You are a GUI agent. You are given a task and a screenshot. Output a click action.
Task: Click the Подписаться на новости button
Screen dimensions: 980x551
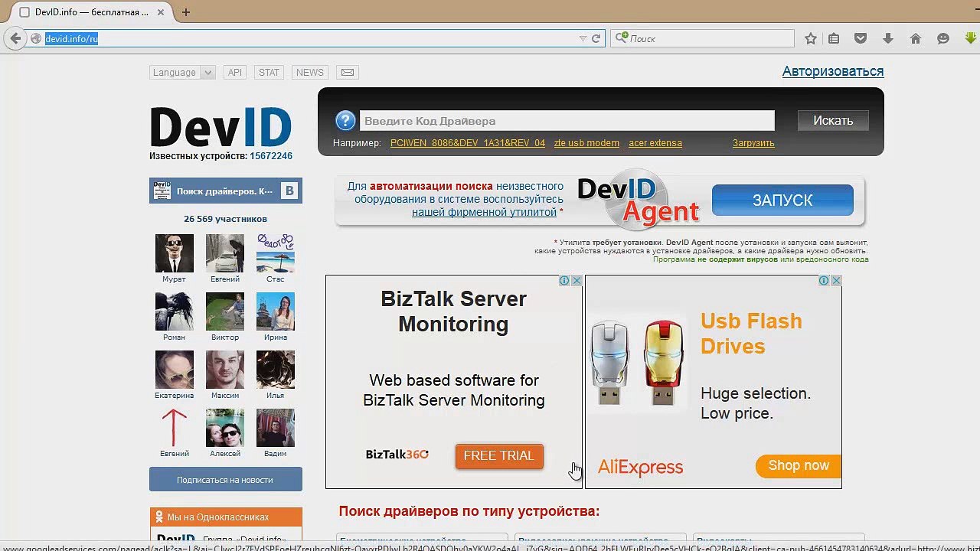(225, 480)
